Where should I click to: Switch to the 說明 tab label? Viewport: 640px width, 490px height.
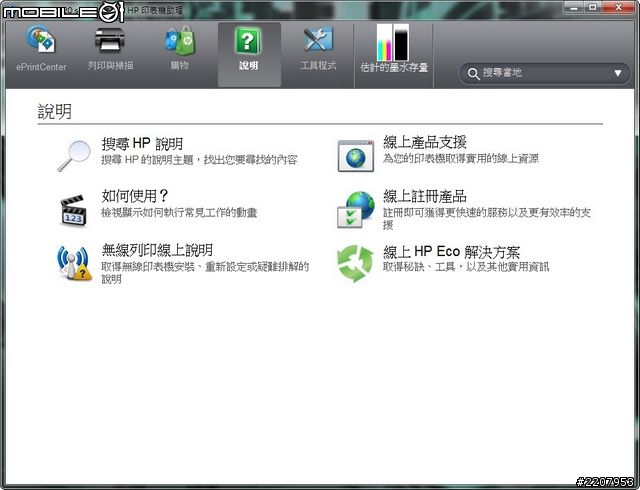click(249, 65)
